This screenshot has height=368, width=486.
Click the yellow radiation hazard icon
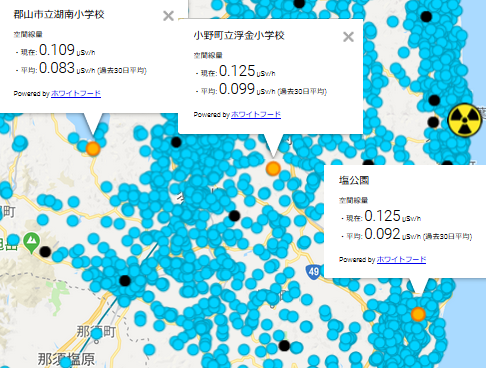(x=465, y=120)
